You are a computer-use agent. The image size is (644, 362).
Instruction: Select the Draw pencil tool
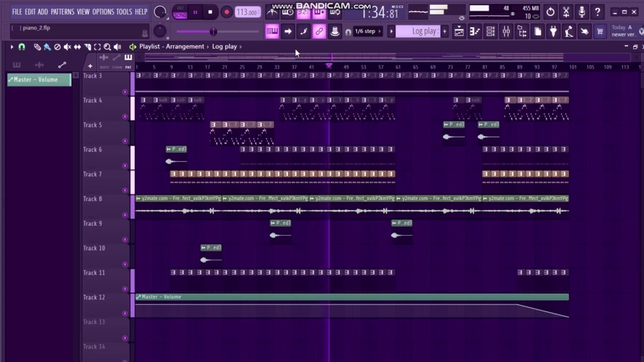coord(37,47)
